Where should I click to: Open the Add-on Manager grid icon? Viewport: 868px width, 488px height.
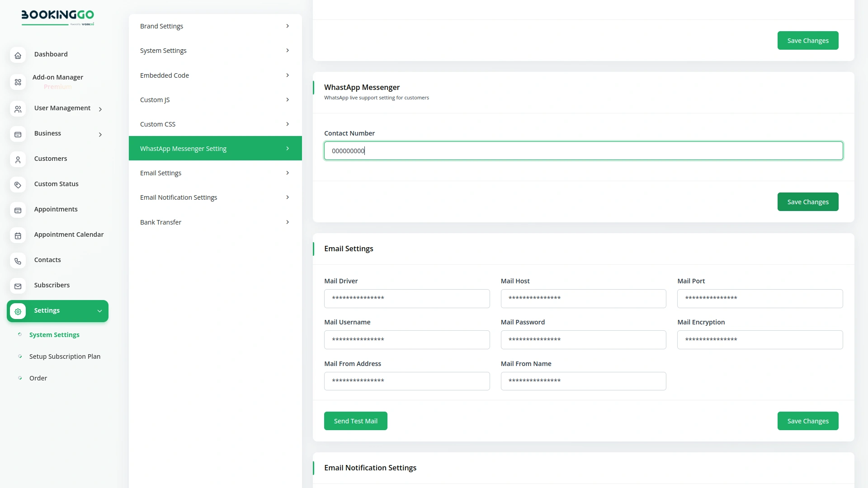(18, 82)
